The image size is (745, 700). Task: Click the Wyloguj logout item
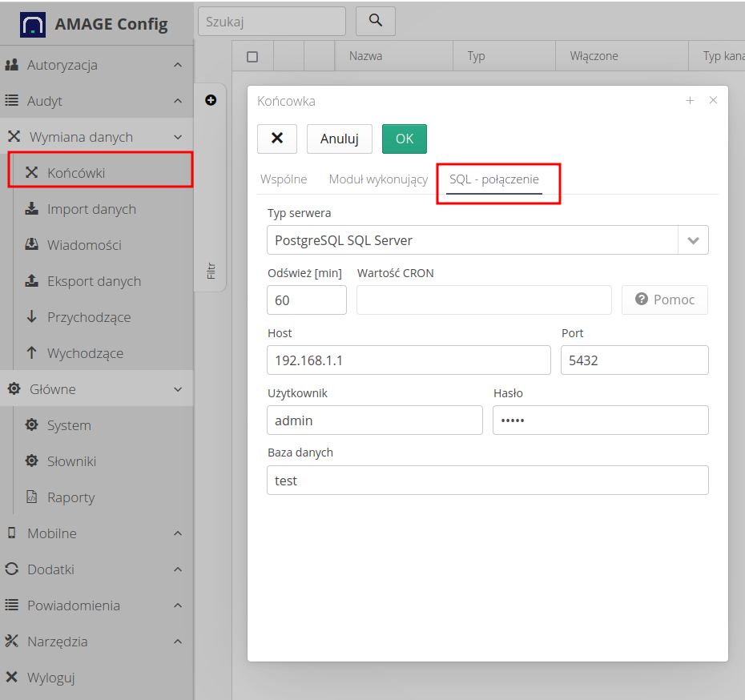point(50,678)
